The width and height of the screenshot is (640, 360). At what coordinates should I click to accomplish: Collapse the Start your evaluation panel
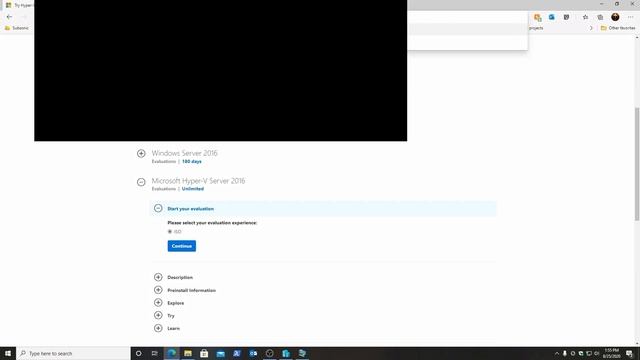158,208
